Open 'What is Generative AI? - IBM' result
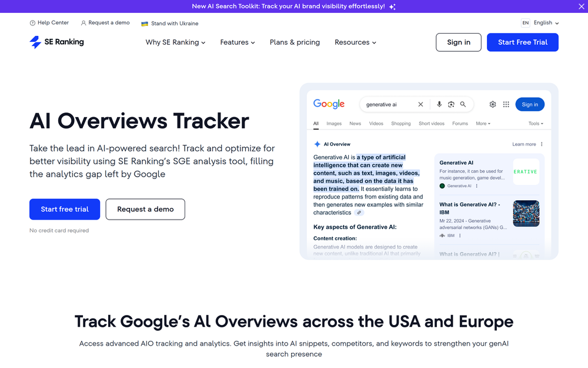Screen dimensions: 588x368 (469, 208)
